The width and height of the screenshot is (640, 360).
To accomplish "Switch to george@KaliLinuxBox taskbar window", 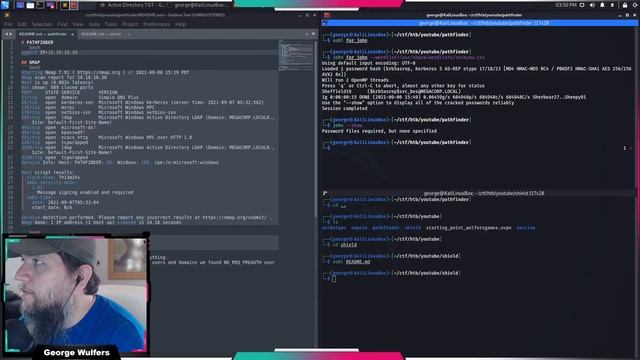I will [202, 5].
